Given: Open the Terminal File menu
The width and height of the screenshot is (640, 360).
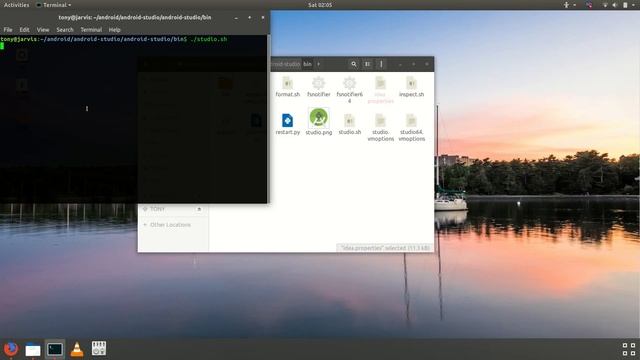Looking at the screenshot, I should click(x=8, y=30).
